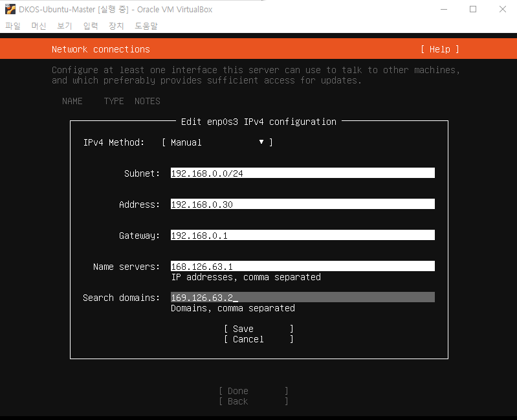
Task: Click the 'Network connections' header title
Action: (x=100, y=49)
